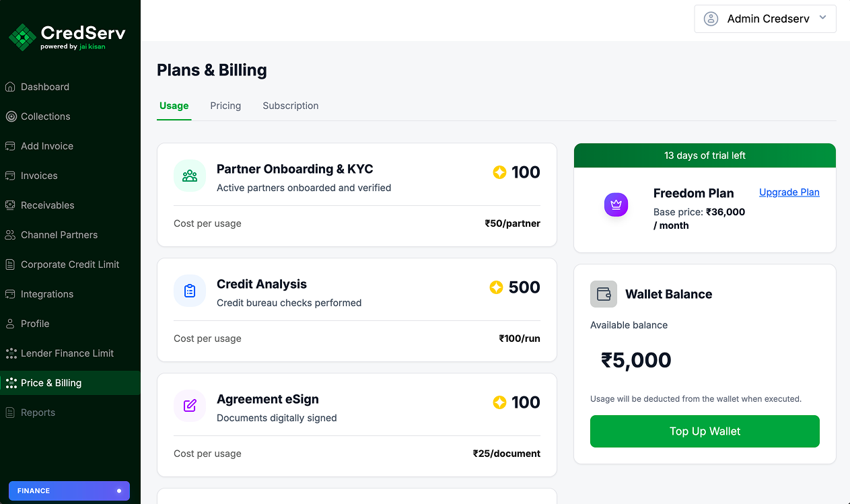The image size is (850, 504).
Task: Click the Wallet Balance wallet icon
Action: click(x=604, y=294)
